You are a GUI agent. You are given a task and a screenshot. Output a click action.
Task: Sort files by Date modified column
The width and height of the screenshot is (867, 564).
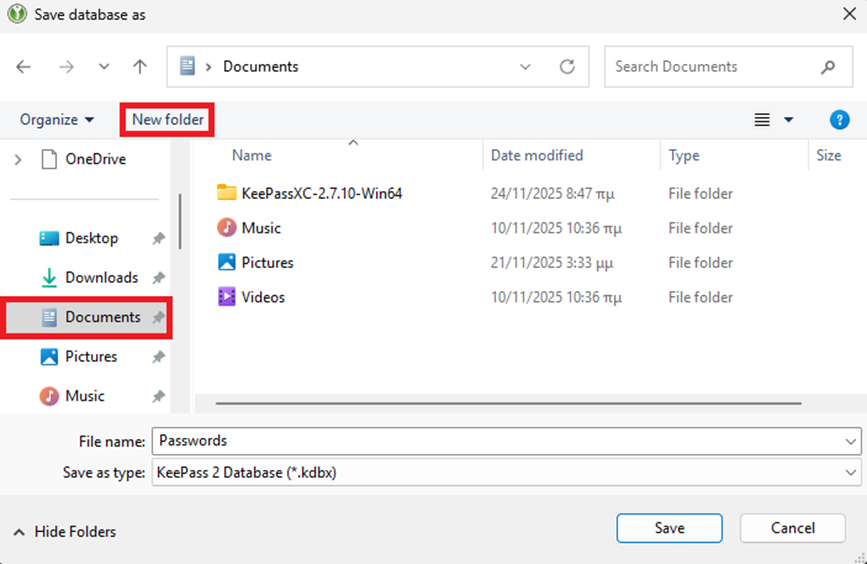point(537,156)
